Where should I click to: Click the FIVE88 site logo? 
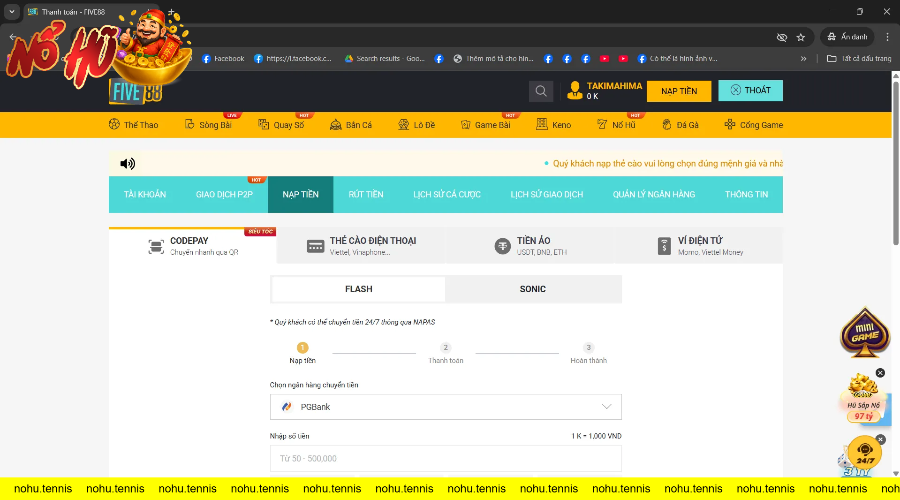pos(135,92)
